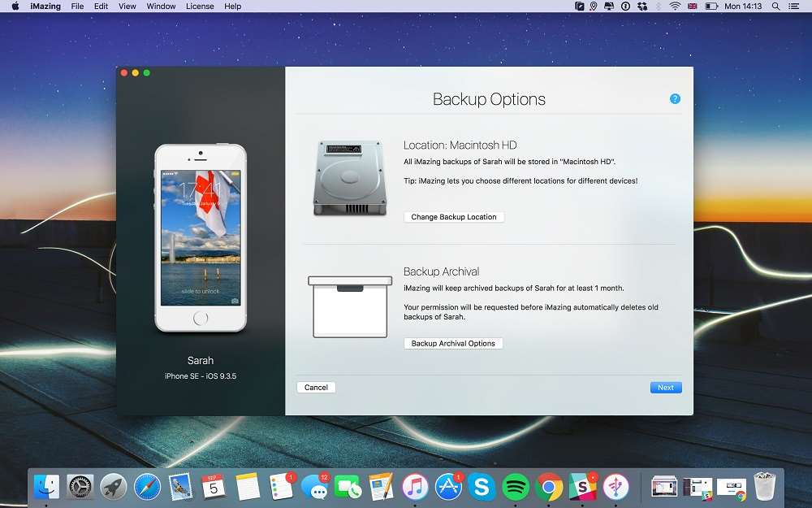Click the Wi-Fi status icon
Viewport: 812px width, 508px height.
(674, 6)
